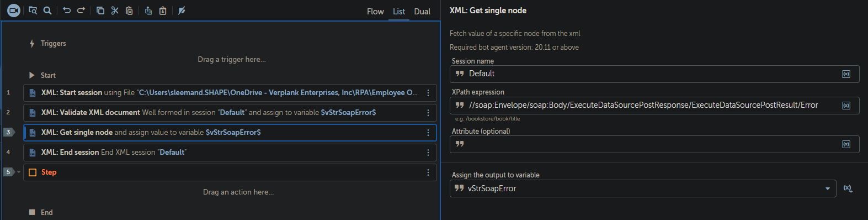Image resolution: width=868 pixels, height=220 pixels.
Task: Copy to shared clipboard icon
Action: point(148,11)
